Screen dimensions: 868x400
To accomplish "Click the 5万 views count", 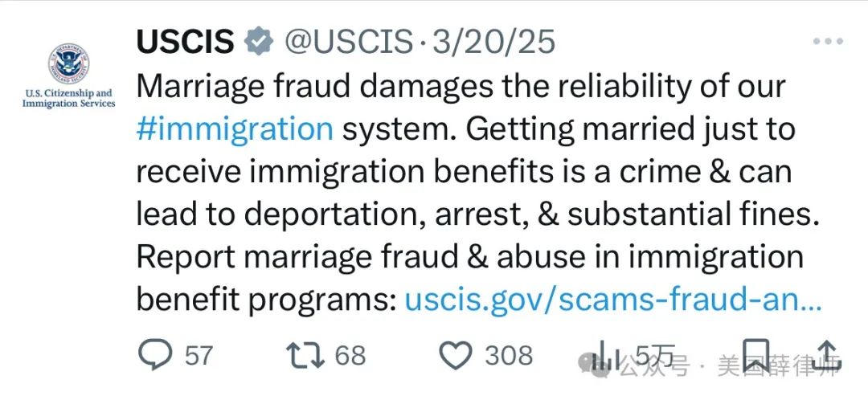I will (x=654, y=355).
